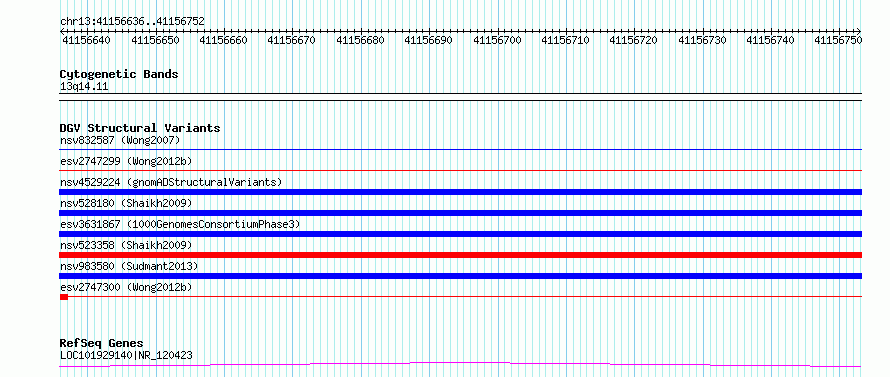The height and width of the screenshot is (377, 890).
Task: Select gene label LOC101929140|NR_120423
Action: click(126, 356)
